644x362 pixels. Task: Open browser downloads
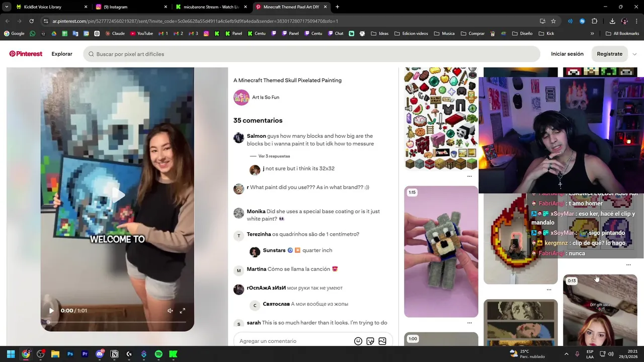612,21
